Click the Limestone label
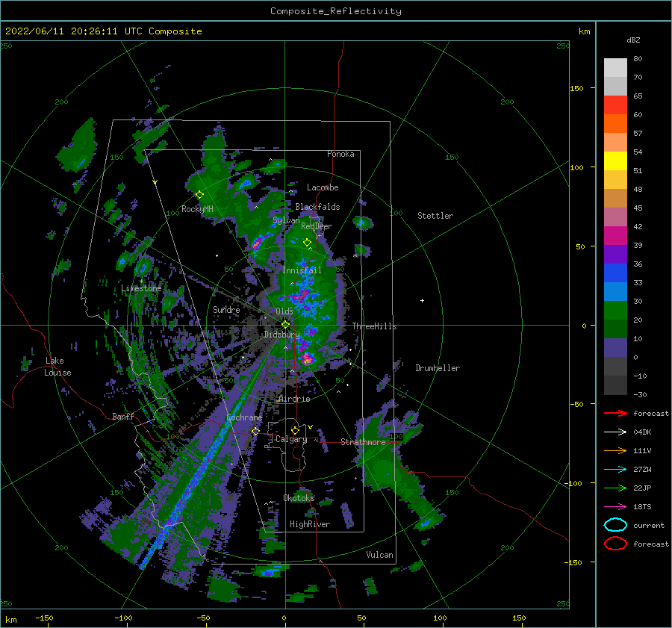Screen dimensions: 672x628 [141, 288]
